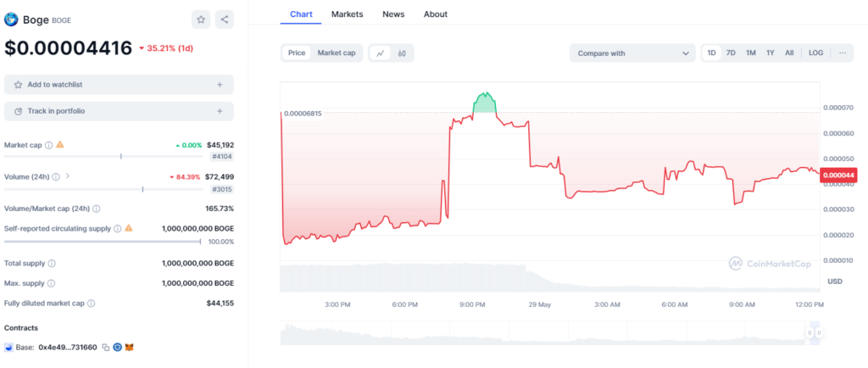Viewport: 868px width, 368px height.
Task: Click the info icon next to Volume (24h)
Action: [x=55, y=177]
